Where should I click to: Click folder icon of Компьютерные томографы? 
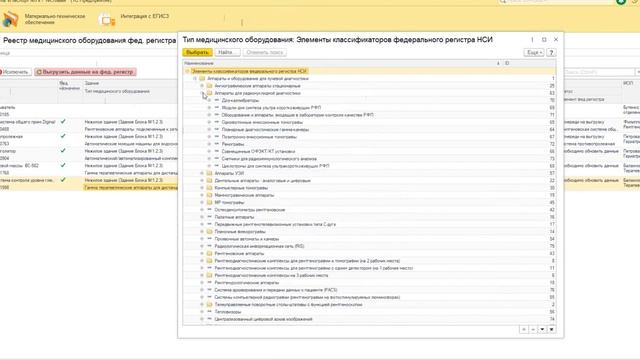[209, 188]
